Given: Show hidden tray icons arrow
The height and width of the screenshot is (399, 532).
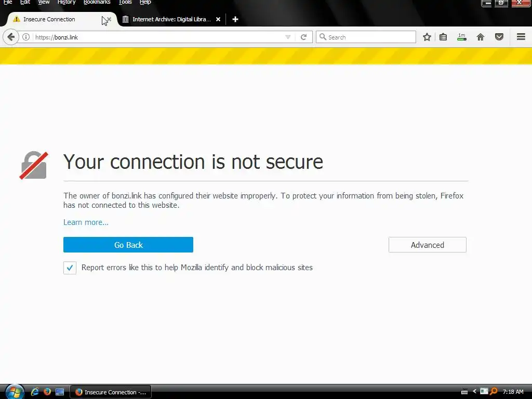Looking at the screenshot, I should 474,392.
